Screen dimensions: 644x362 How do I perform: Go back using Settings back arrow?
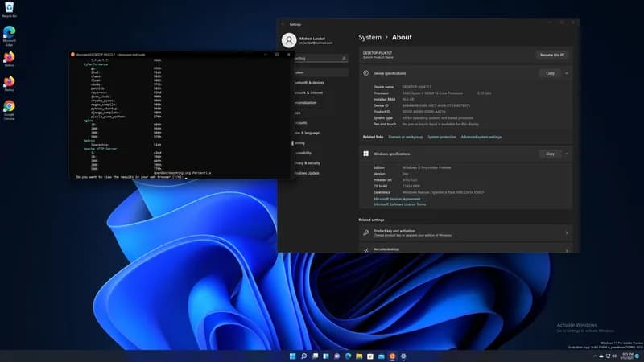point(283,25)
